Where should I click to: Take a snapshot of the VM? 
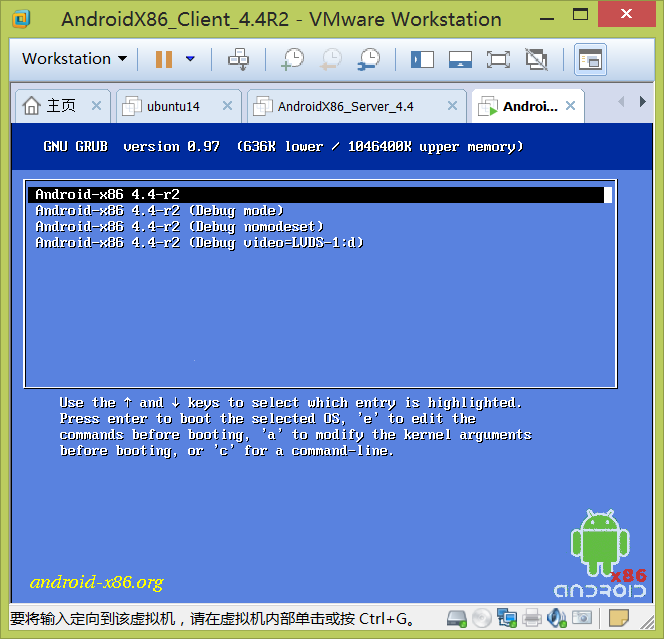[293, 59]
